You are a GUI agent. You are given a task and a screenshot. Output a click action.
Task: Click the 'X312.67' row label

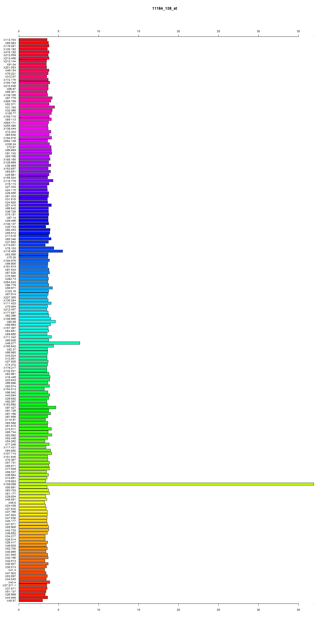pyautogui.click(x=10, y=77)
